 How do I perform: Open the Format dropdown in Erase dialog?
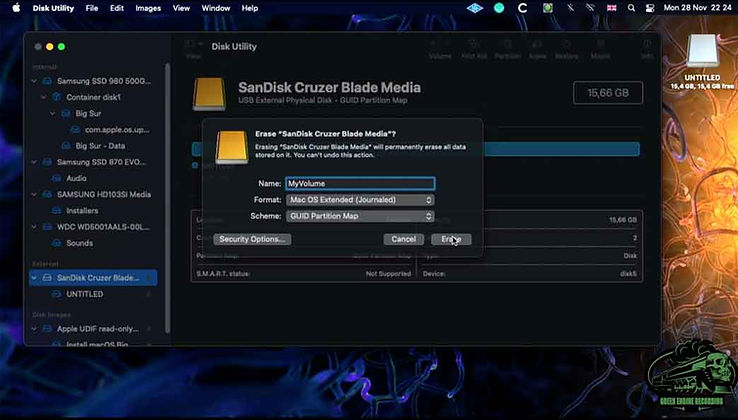click(x=360, y=200)
